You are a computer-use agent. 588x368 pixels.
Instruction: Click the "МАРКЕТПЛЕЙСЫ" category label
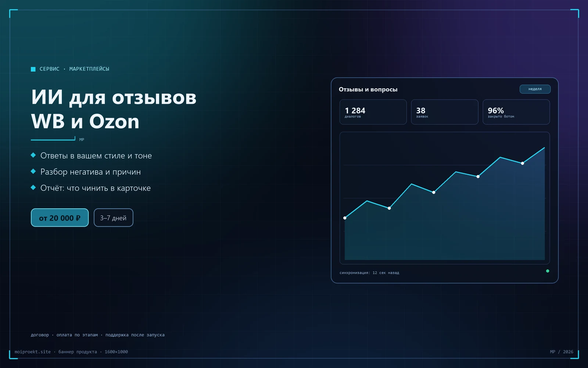click(x=89, y=69)
